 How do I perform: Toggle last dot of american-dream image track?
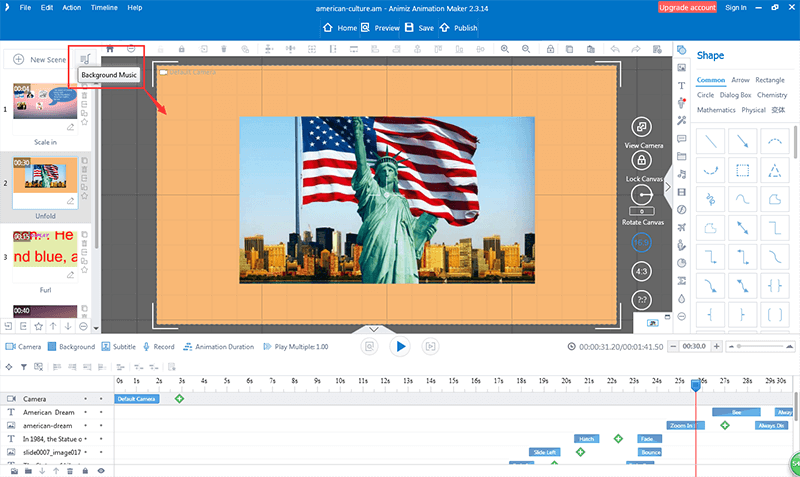[x=101, y=425]
